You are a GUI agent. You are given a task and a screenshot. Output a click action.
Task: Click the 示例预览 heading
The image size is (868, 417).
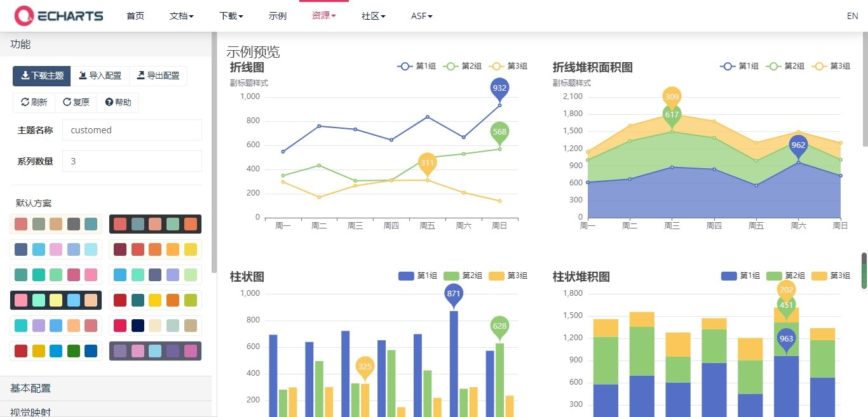coord(253,52)
